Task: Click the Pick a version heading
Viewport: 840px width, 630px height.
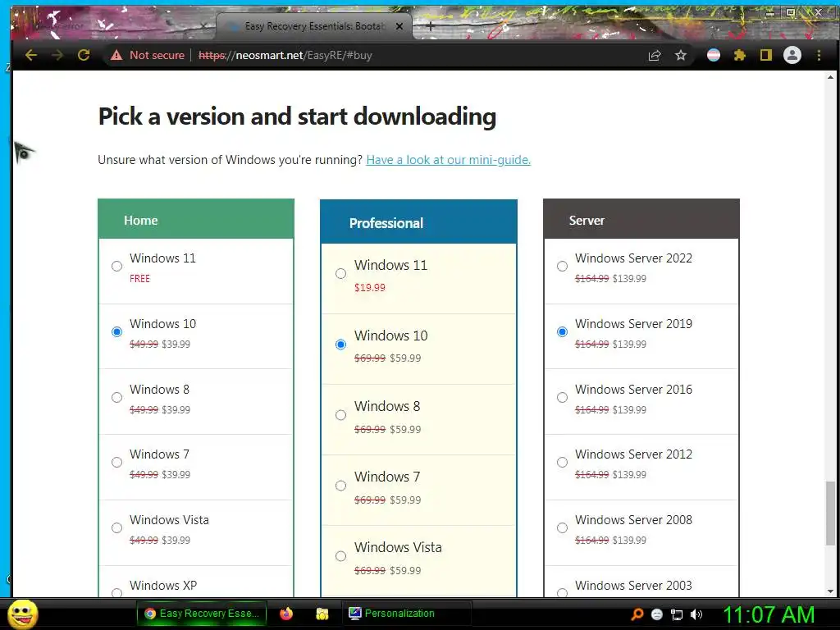Action: click(297, 116)
